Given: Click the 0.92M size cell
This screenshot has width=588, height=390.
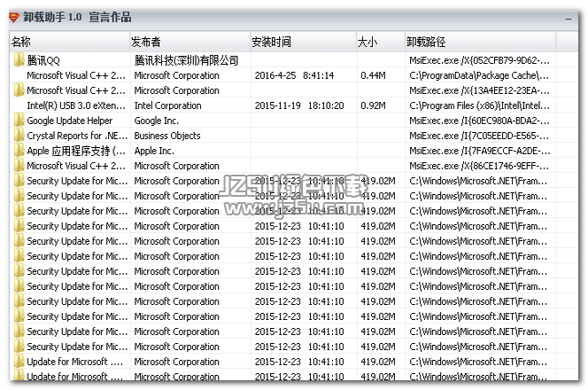Looking at the screenshot, I should click(373, 105).
